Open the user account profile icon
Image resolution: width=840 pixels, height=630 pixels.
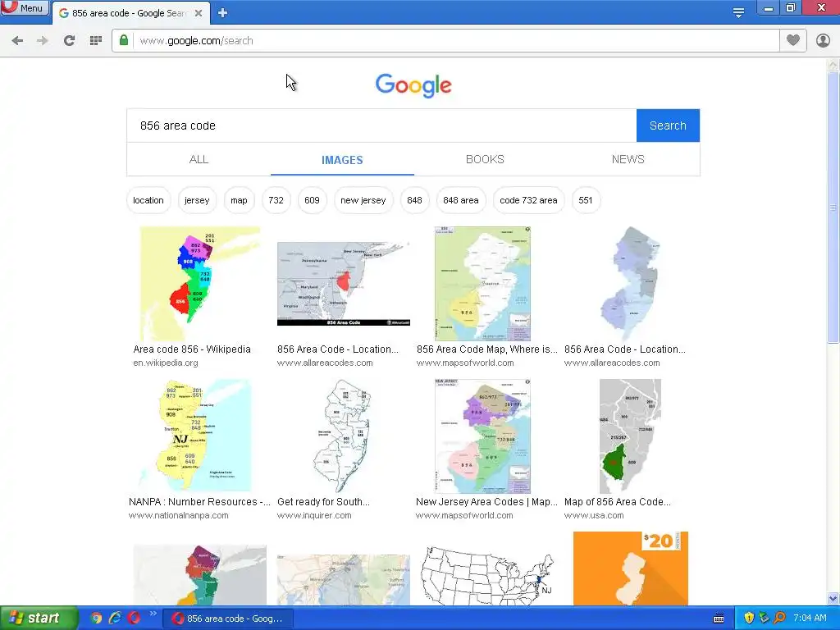[x=823, y=40]
